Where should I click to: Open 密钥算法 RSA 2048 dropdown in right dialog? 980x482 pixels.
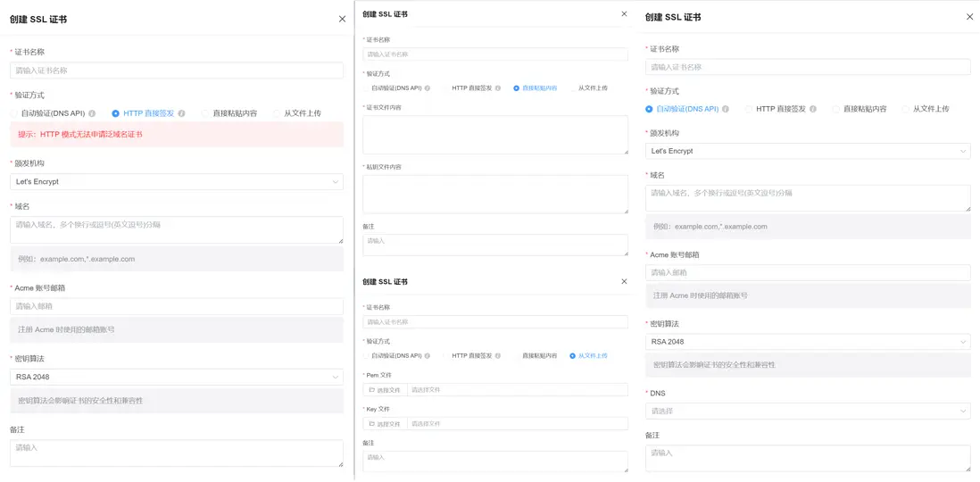[808, 342]
